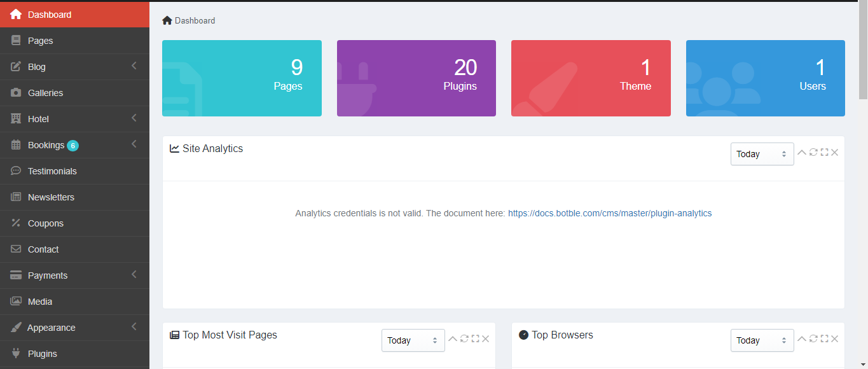Open the Testimonials menu item
Screen dimensions: 868x369
pos(52,171)
